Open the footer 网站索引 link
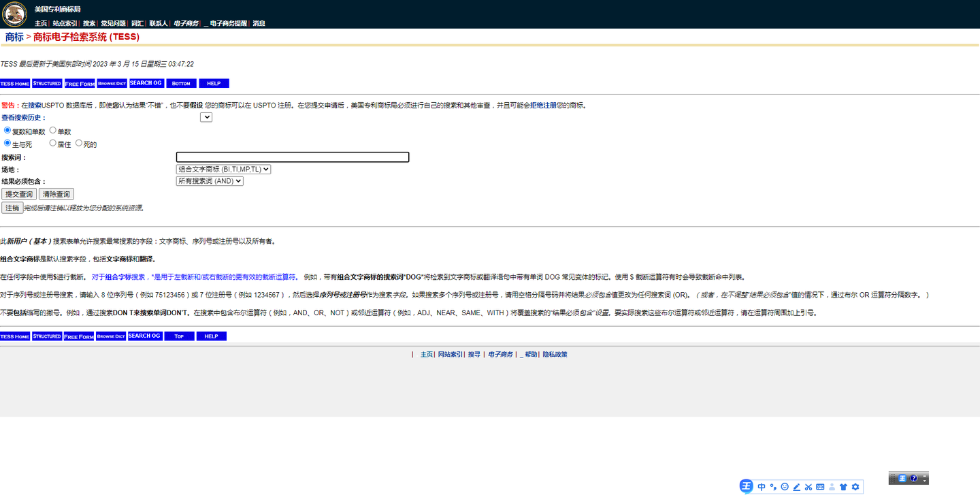Viewport: 980px width, 495px height. [450, 355]
